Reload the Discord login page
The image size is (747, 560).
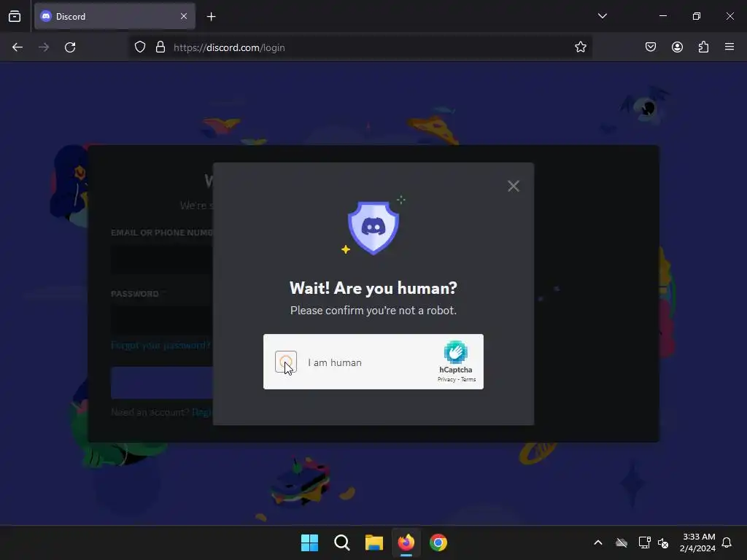click(x=70, y=47)
